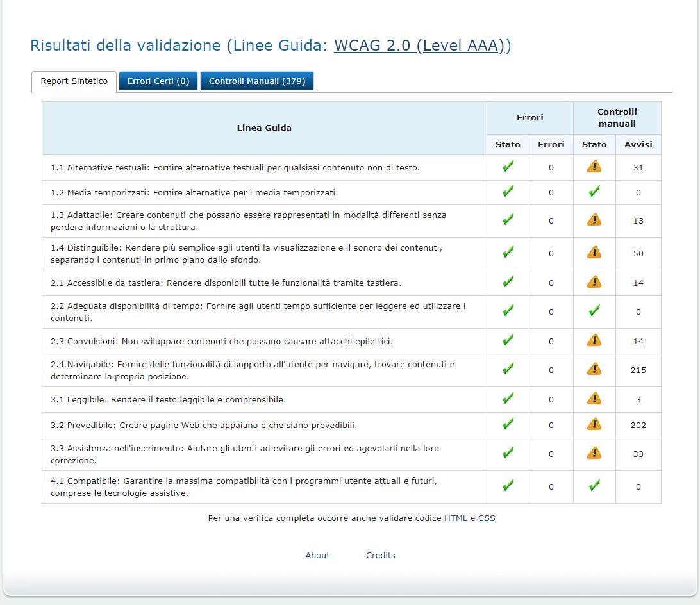Click warning icon in 3.3 Assistenza nell'inserimento row
Image resolution: width=700 pixels, height=605 pixels.
(x=594, y=453)
